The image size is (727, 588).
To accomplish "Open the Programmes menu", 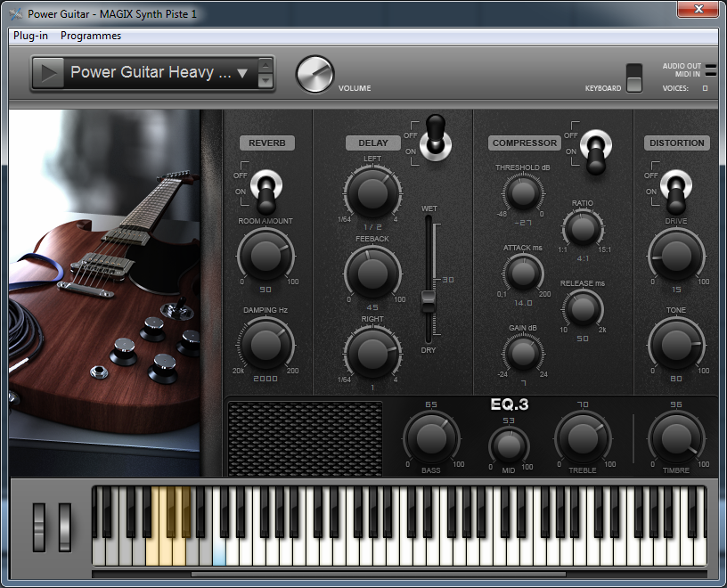I will 89,37.
